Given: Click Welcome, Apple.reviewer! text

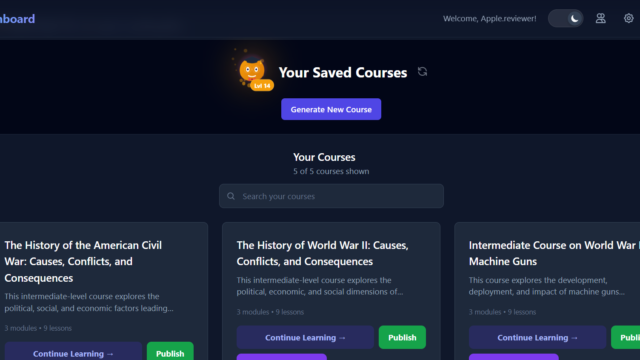Looking at the screenshot, I should [x=490, y=18].
